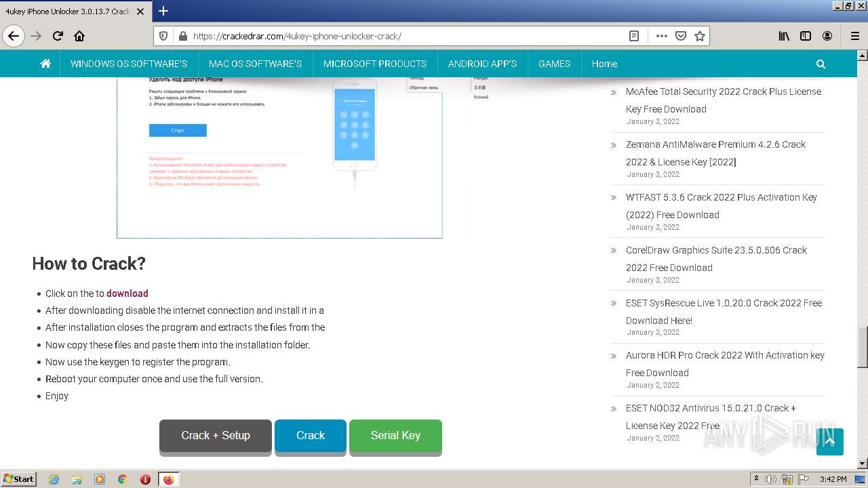Open a new tab with the plus icon
868x488 pixels.
[163, 11]
